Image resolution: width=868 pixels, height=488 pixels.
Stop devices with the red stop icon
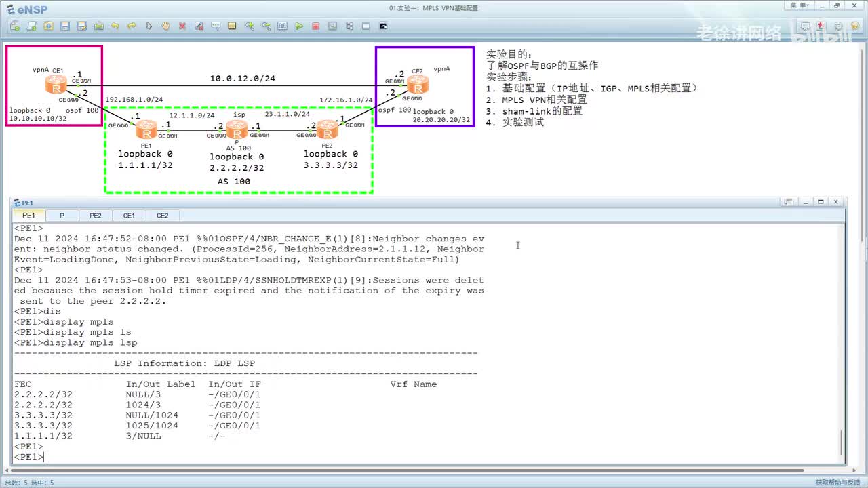(315, 26)
